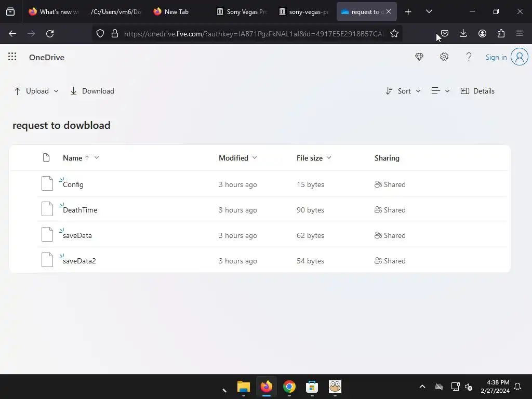Click the 15 bytes size cell
Viewport: 532px width, 399px height.
tap(311, 184)
